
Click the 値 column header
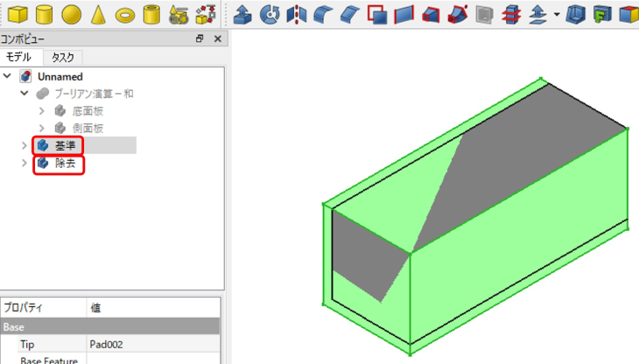153,308
